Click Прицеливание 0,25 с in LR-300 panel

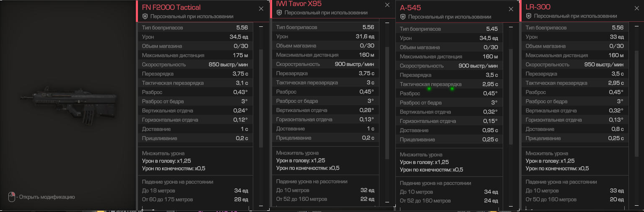click(575, 138)
